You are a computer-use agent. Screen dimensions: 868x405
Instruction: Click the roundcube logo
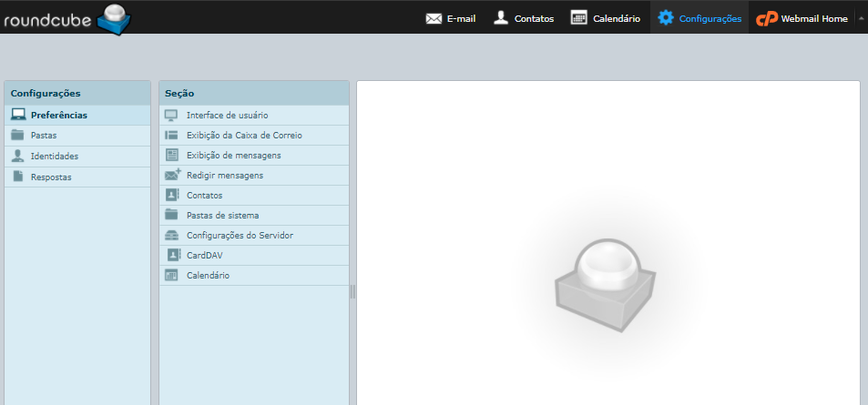point(67,19)
